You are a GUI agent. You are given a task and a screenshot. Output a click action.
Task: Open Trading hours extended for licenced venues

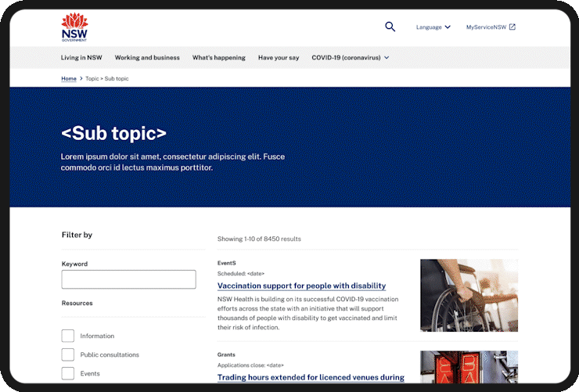pyautogui.click(x=311, y=377)
